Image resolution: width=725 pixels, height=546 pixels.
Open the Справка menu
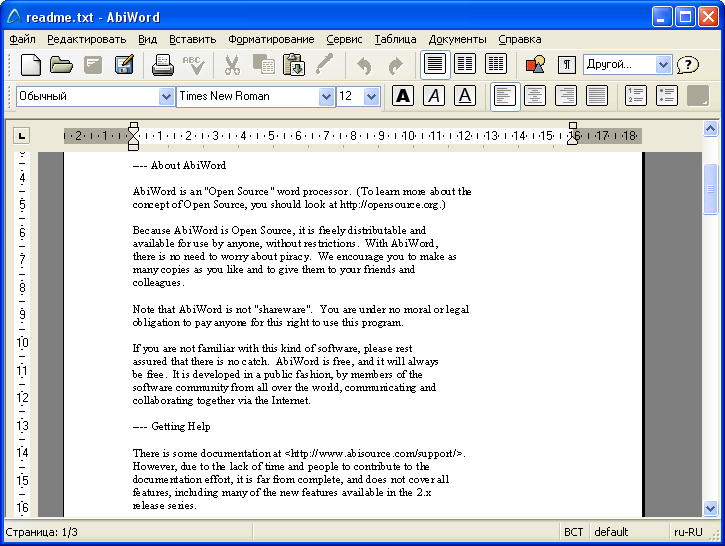tap(520, 39)
